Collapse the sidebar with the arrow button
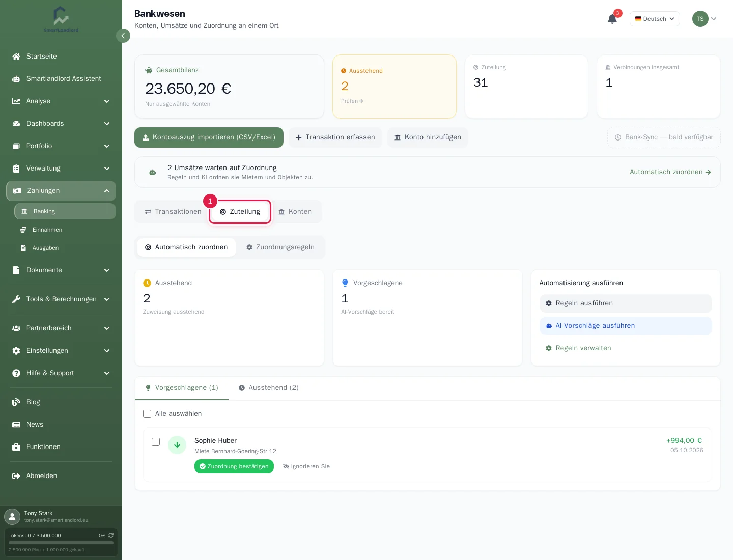733x560 pixels. [123, 36]
